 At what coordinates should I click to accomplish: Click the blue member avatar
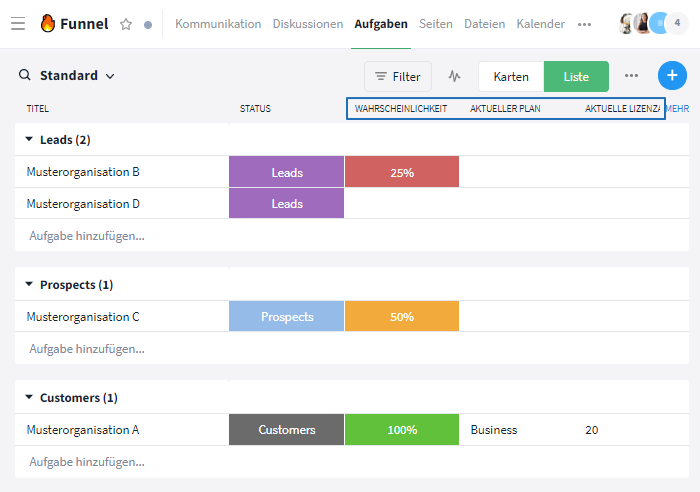point(658,23)
